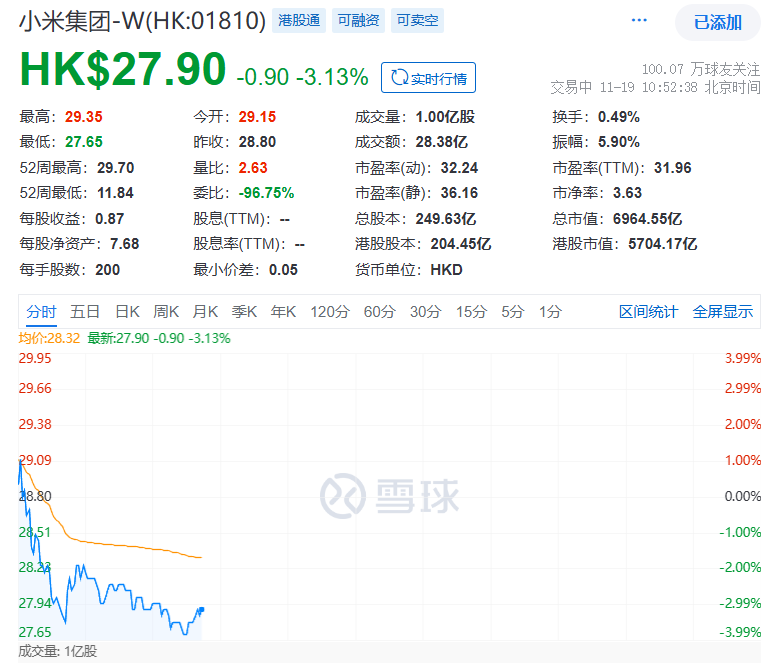Screen dimensions: 777x663
Task: Select the 可融资 tag
Action: click(358, 21)
